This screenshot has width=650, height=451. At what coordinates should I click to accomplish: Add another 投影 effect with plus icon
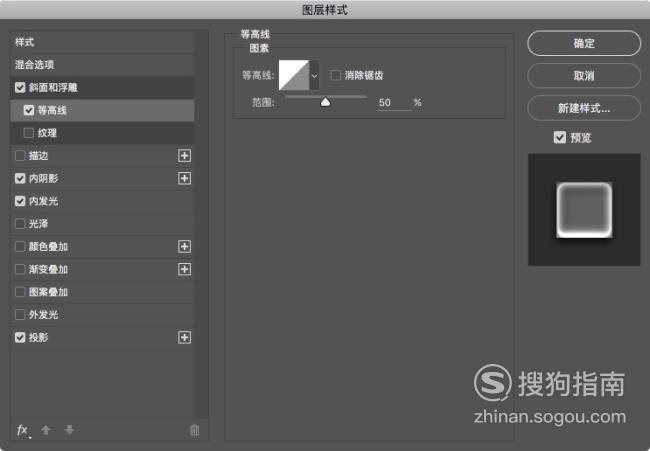coord(184,337)
